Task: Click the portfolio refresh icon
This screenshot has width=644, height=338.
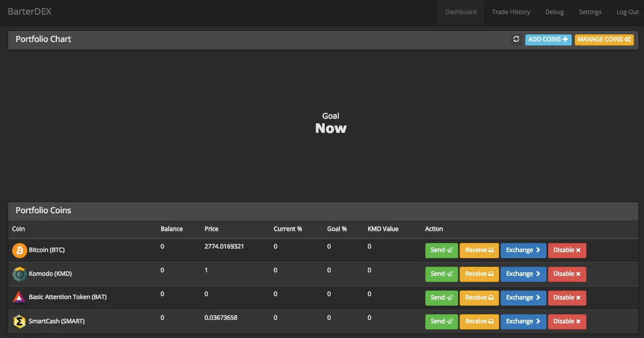Action: [x=516, y=39]
